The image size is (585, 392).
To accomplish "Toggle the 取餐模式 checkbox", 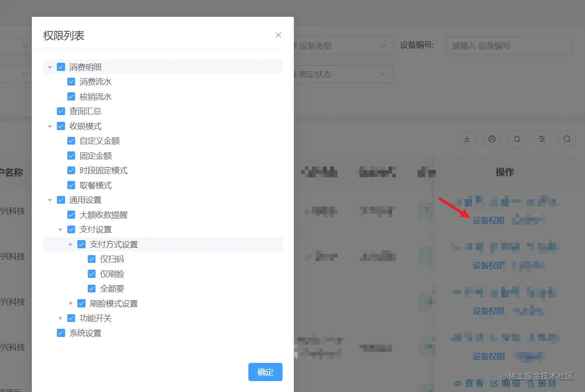I will [71, 185].
